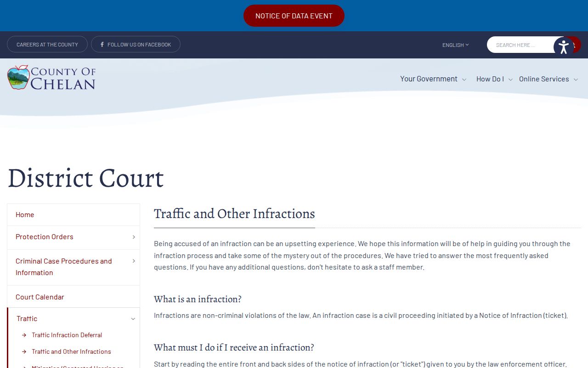The width and height of the screenshot is (588, 368).
Task: Click the arrow icon beside Traffic Infraction Deferral
Action: coord(24,335)
